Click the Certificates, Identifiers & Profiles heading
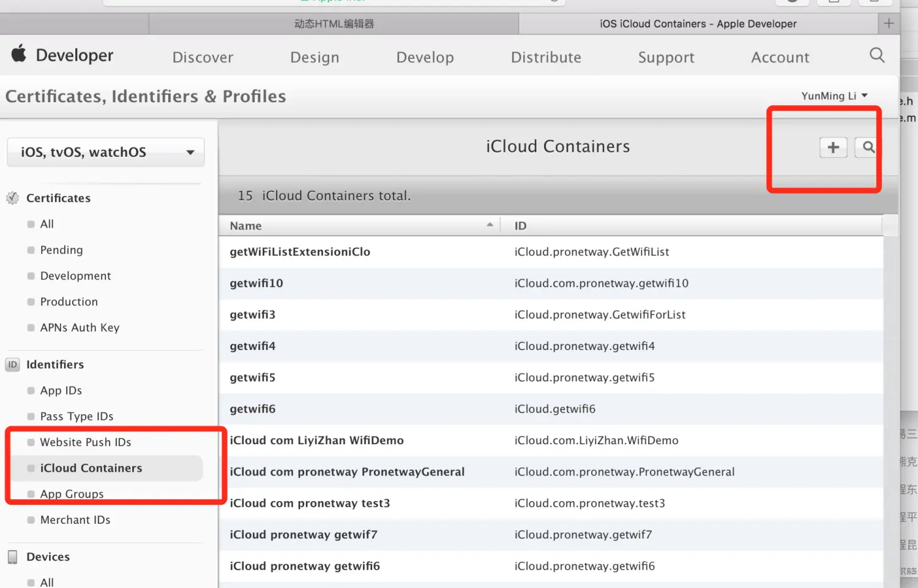 click(146, 97)
